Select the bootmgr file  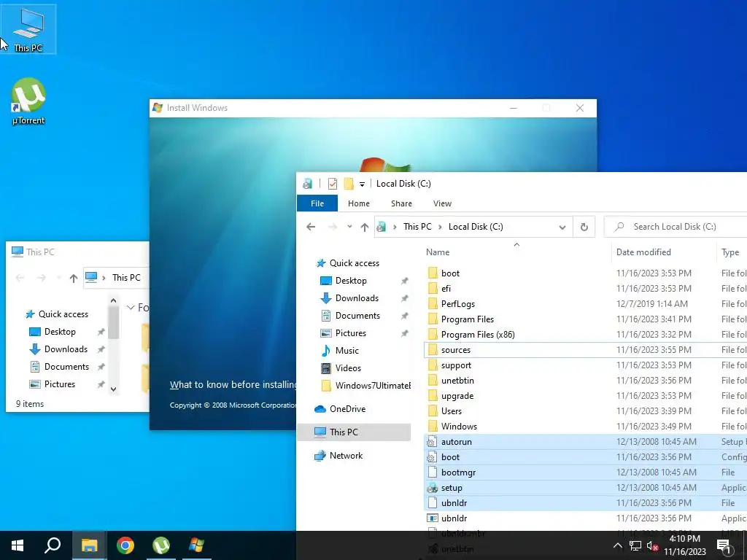(585, 472)
